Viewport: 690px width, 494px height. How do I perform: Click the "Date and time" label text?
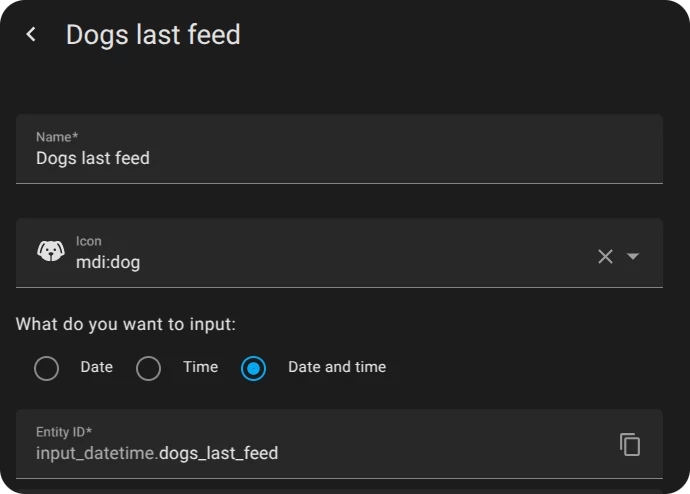[x=337, y=367]
